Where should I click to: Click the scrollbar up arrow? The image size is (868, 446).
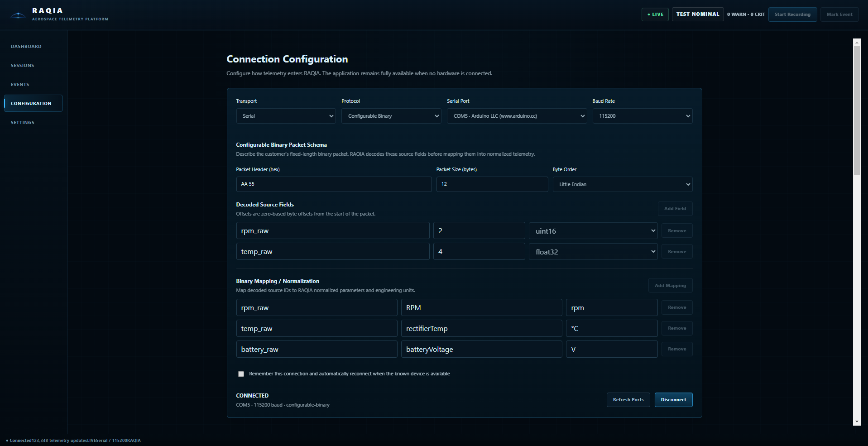point(857,42)
